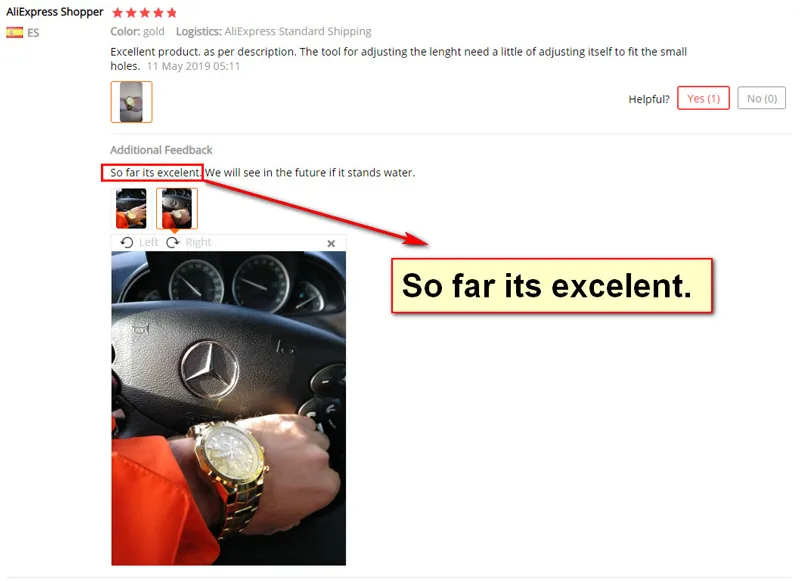
Task: Close the enlarged photo viewer
Action: (331, 244)
